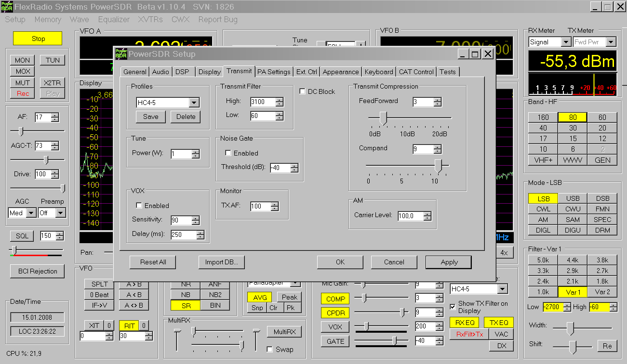Switch to the CAT Control tab
Viewport: 627px width, 364px height.
416,72
